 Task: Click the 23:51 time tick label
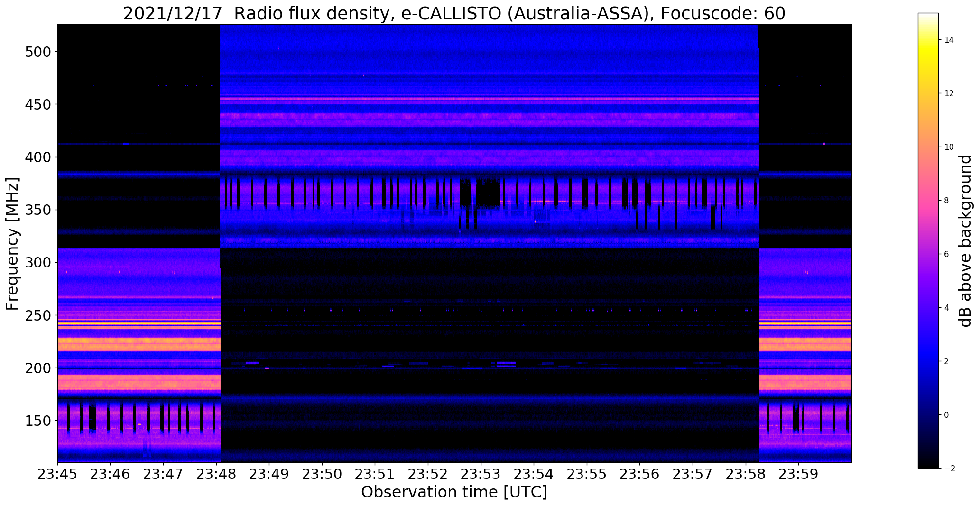(x=375, y=474)
